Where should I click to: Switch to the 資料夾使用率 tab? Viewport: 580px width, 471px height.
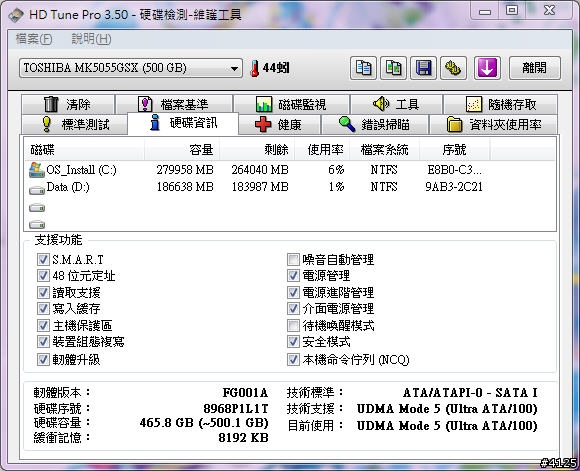(x=493, y=125)
